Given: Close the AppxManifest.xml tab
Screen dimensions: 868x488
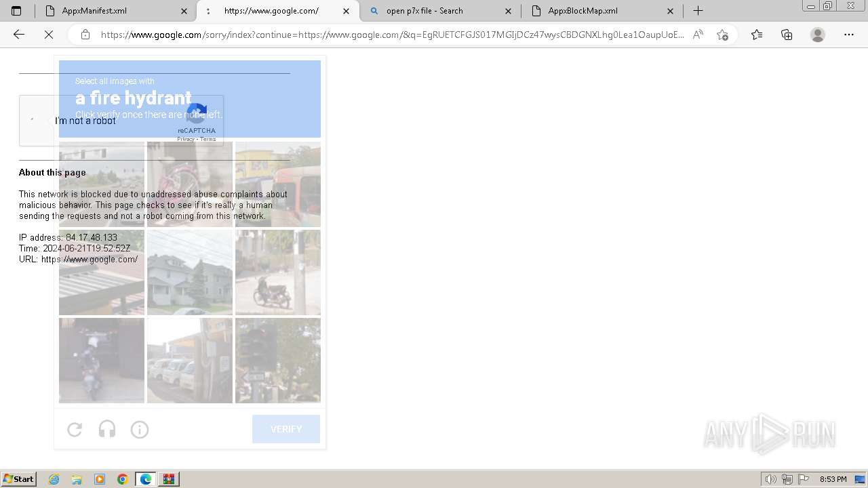Looking at the screenshot, I should click(x=184, y=11).
